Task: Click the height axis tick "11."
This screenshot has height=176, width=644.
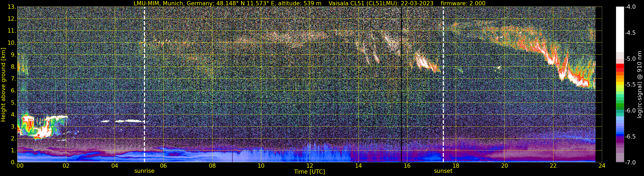Action: click(12, 31)
